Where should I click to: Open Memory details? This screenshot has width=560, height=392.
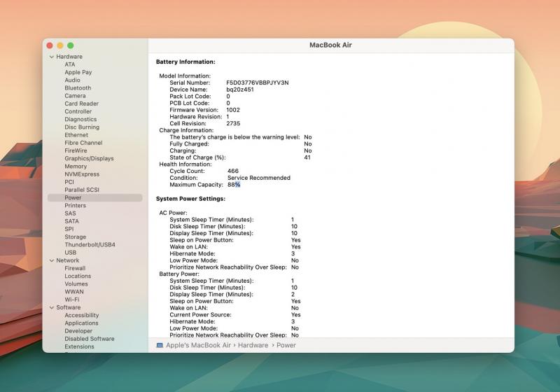coord(76,167)
